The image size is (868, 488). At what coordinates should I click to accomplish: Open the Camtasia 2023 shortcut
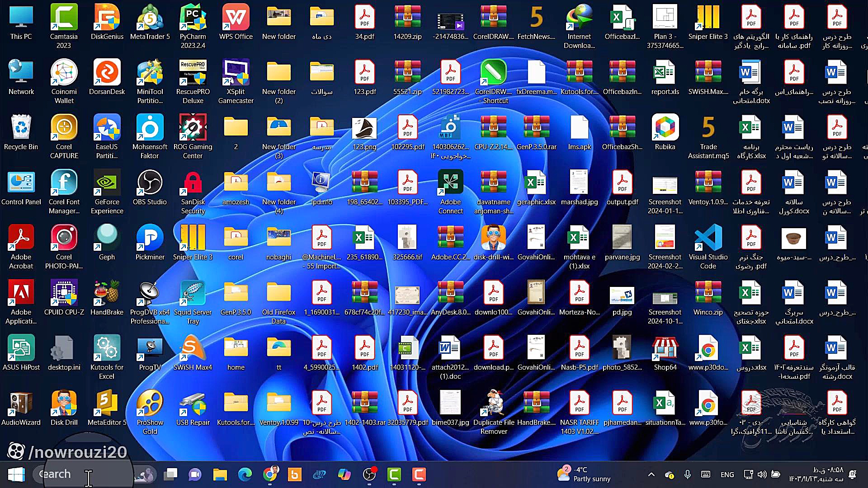click(64, 26)
